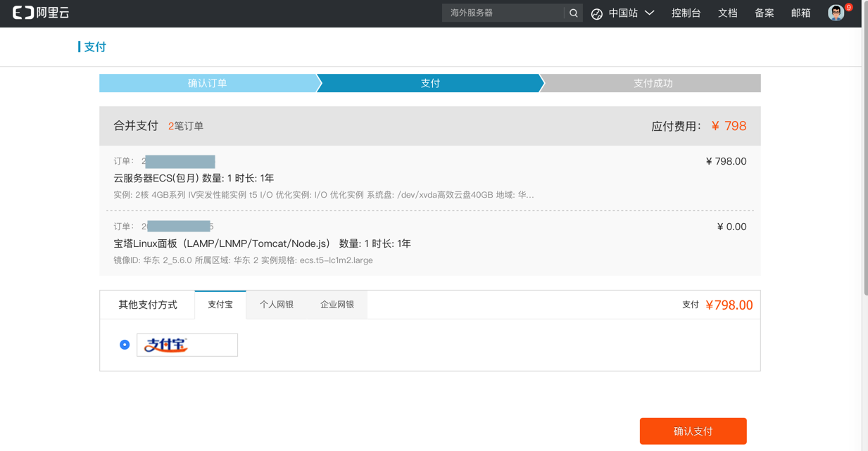Viewport: 868px width, 451px height.
Task: Open the Aliyun logo homepage
Action: click(41, 13)
